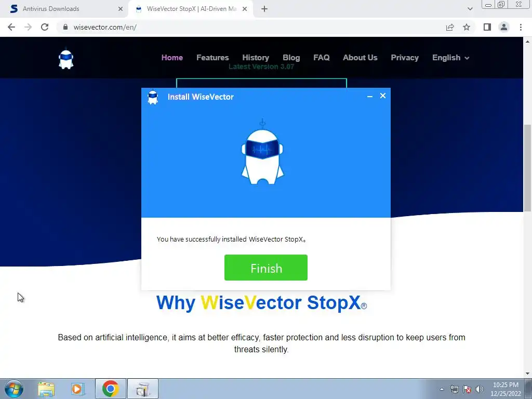Open the Chrome profile menu

[x=504, y=27]
